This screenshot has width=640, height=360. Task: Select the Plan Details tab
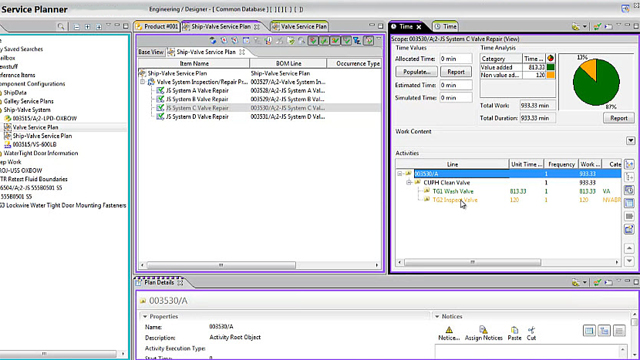159,282
